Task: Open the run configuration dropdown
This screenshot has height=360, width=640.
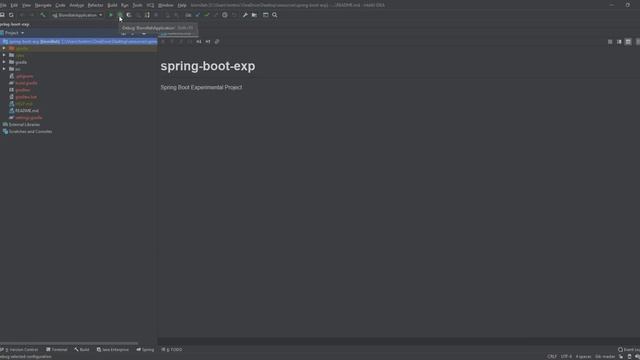Action: pyautogui.click(x=77, y=15)
